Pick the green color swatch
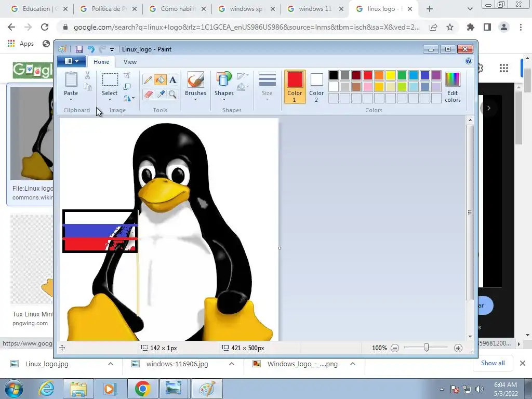The height and width of the screenshot is (399, 532). click(402, 75)
